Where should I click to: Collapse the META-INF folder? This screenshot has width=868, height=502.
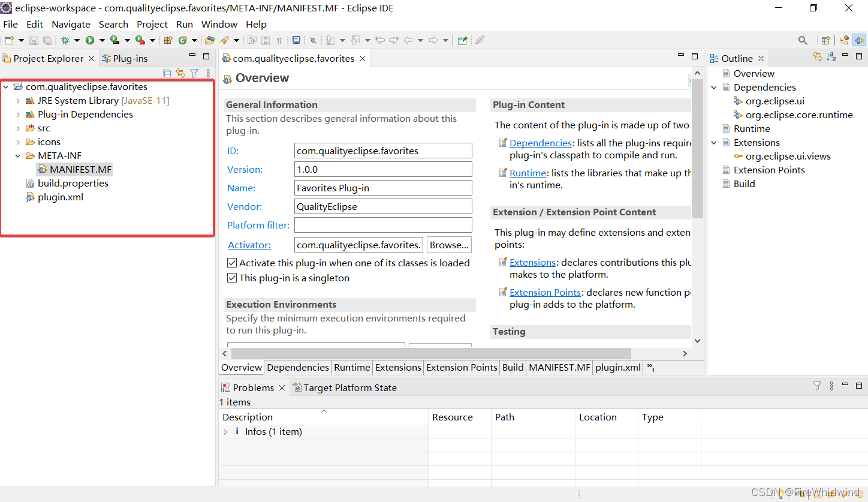18,156
